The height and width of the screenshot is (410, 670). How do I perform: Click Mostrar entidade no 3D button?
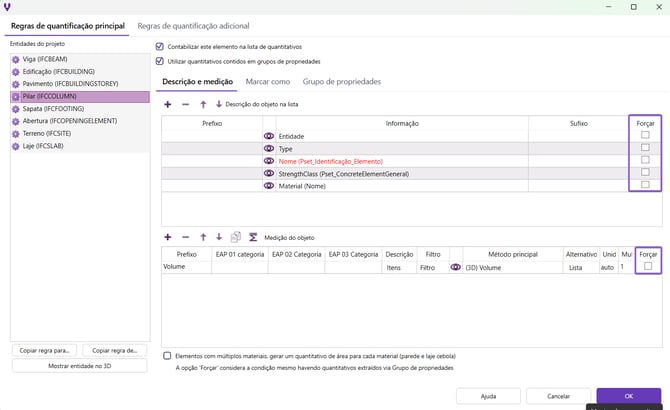click(x=79, y=366)
